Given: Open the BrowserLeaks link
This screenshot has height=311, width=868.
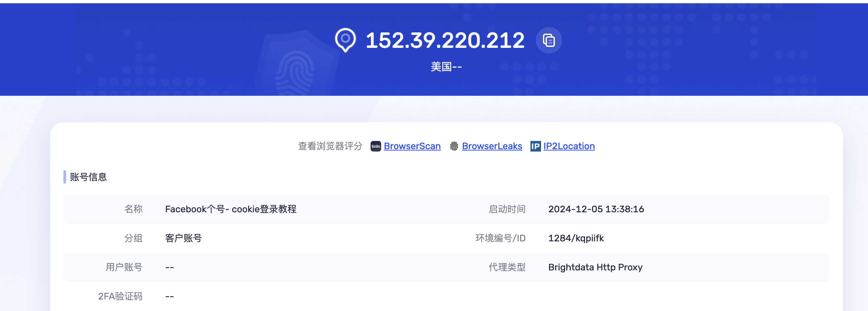Looking at the screenshot, I should 492,146.
